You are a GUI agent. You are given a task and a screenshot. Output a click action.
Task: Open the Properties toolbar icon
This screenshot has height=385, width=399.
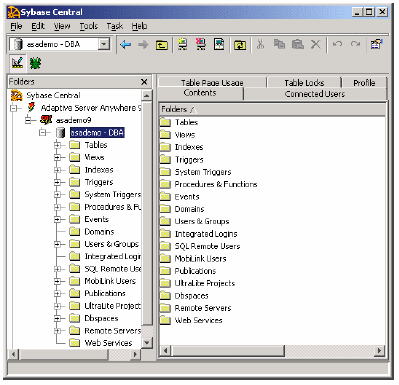(377, 44)
